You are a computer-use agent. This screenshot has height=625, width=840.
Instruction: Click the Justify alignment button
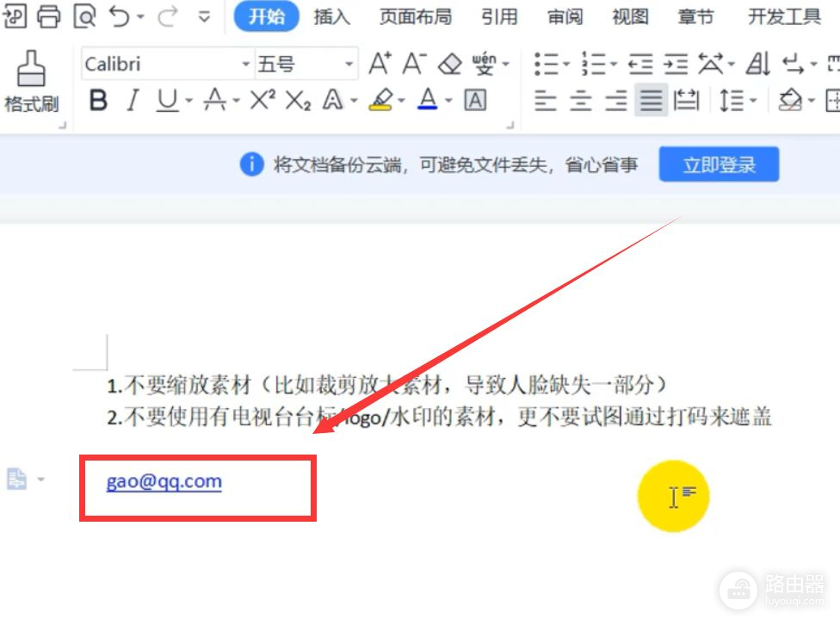click(651, 100)
